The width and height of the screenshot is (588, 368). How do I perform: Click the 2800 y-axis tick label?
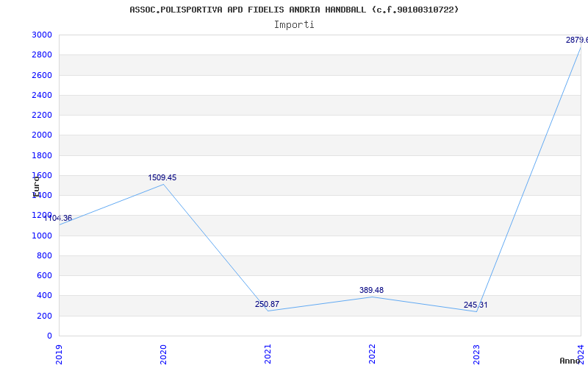(x=42, y=54)
